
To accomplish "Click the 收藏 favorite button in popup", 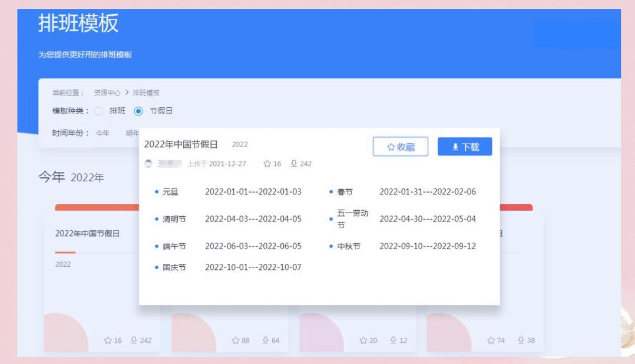I will (x=400, y=147).
